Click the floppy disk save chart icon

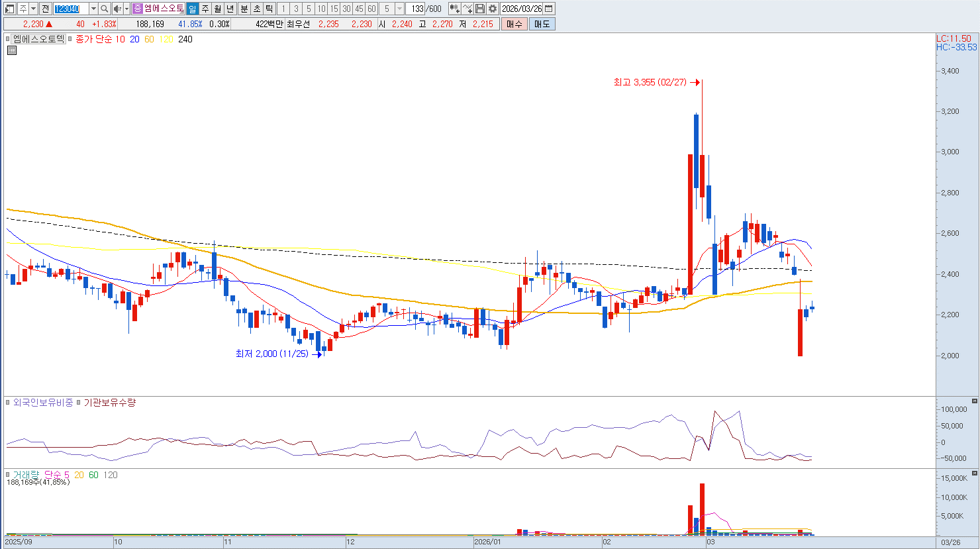[480, 9]
